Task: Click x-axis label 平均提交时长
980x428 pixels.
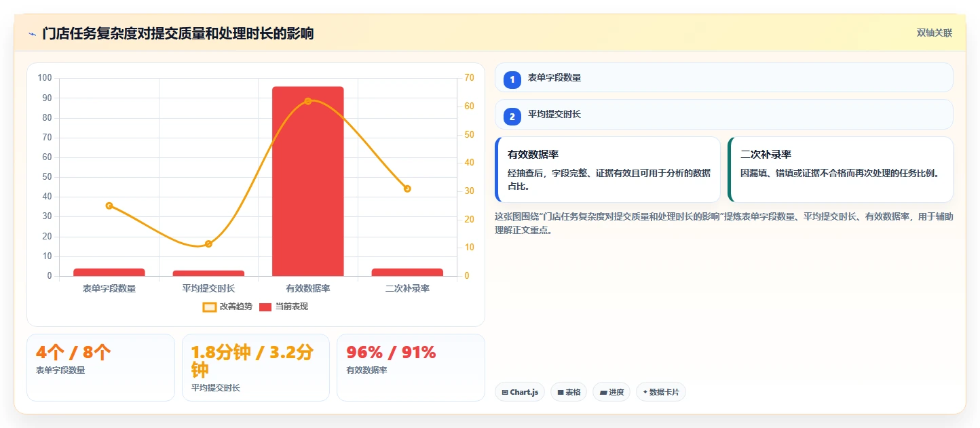Action: 208,288
